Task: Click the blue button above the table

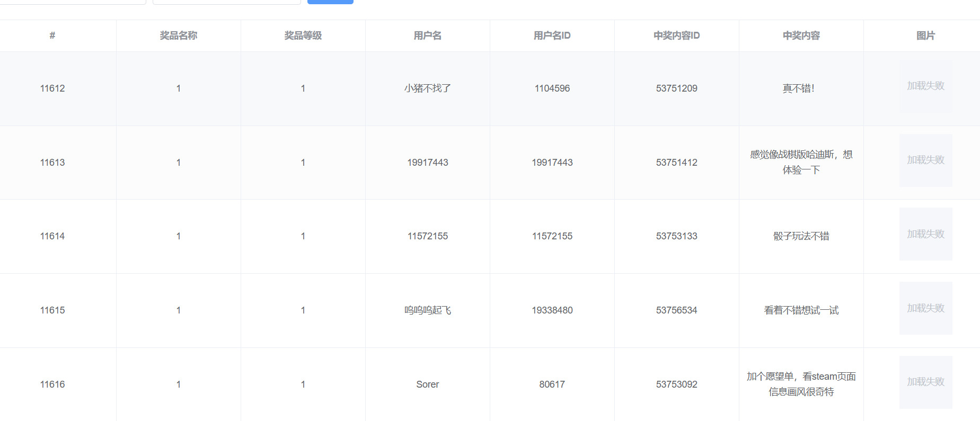Action: (x=330, y=2)
